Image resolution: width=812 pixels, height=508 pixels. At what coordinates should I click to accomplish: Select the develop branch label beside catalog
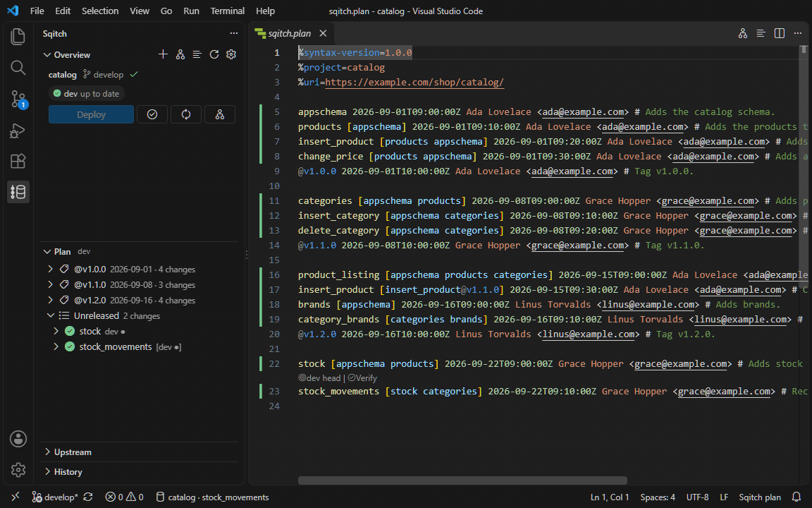coord(104,75)
